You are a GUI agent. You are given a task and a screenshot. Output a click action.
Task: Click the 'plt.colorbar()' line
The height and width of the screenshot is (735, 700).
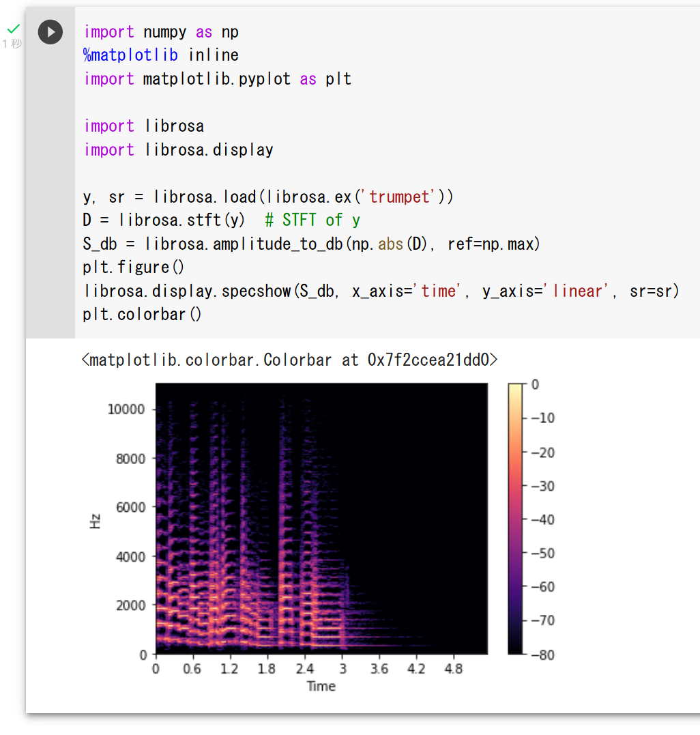click(x=142, y=315)
